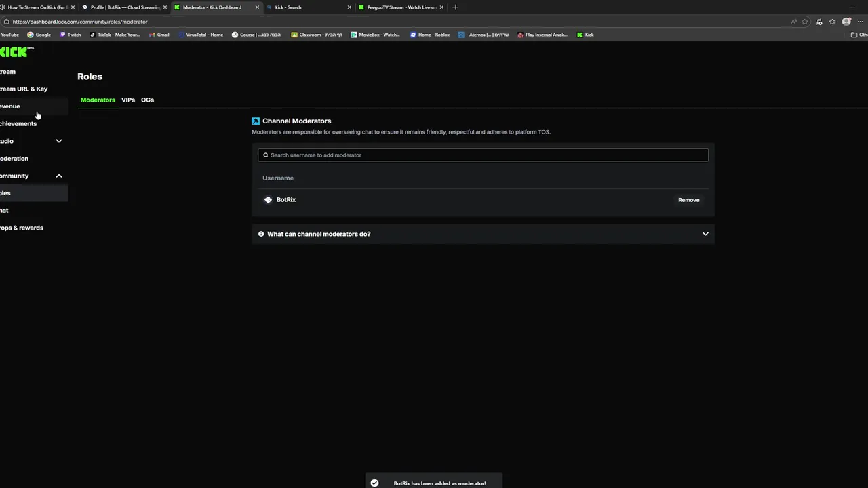The width and height of the screenshot is (868, 488).
Task: Open Stream URL & Key in the sidebar
Action: [x=24, y=89]
